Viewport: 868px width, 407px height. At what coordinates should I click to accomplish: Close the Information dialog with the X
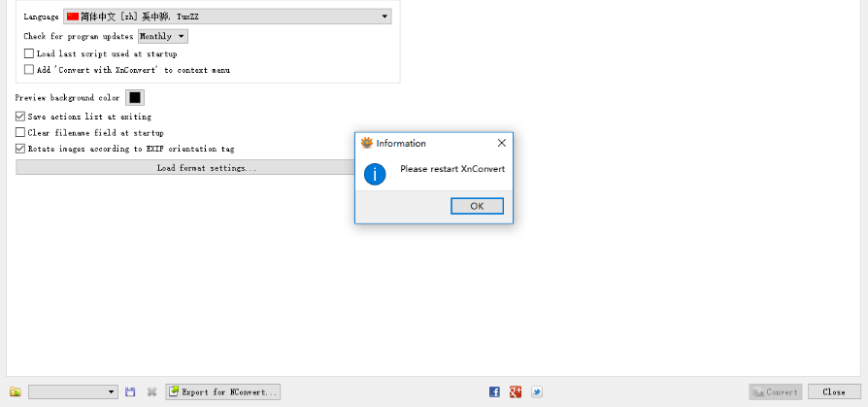502,143
